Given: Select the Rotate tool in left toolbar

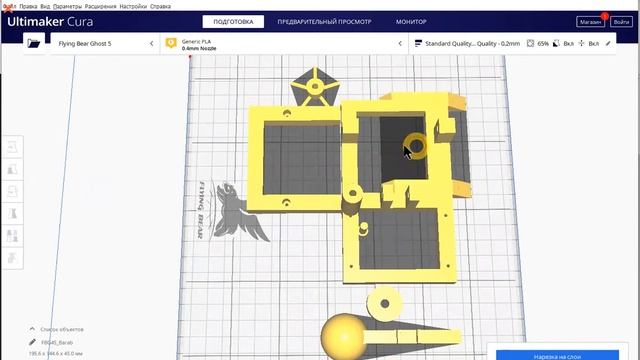Looking at the screenshot, I should click(13, 191).
